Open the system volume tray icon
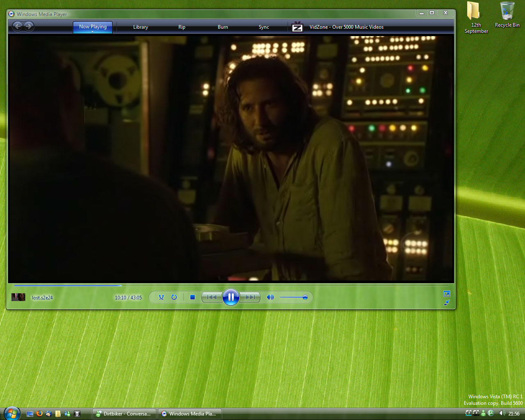This screenshot has width=525, height=420. [x=502, y=413]
